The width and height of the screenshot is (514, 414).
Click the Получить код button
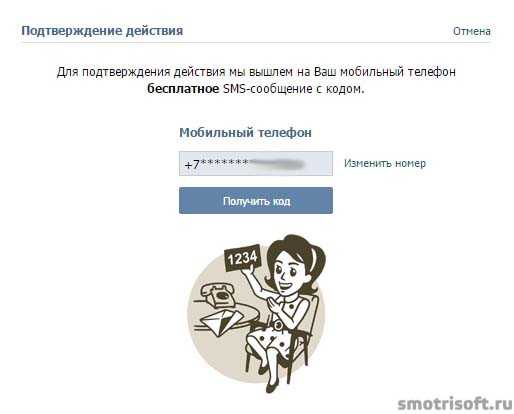click(256, 201)
